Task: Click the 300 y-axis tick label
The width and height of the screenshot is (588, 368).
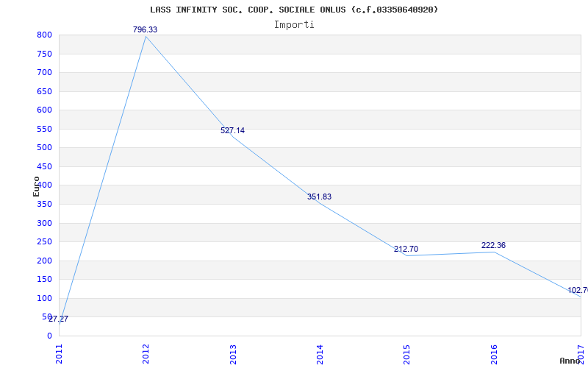Action: (x=44, y=224)
